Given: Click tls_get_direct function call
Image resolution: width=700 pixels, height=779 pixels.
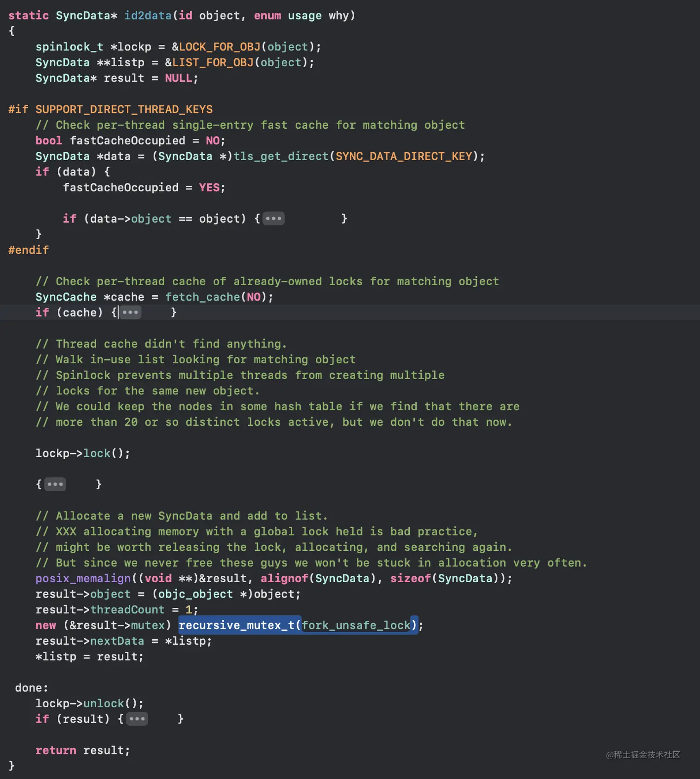Looking at the screenshot, I should click(x=281, y=156).
